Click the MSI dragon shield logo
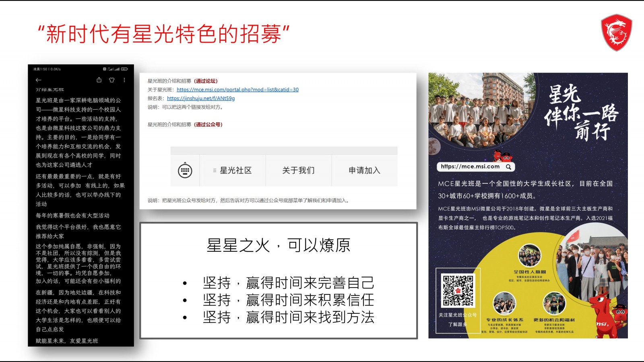644x362 pixels. tap(617, 33)
